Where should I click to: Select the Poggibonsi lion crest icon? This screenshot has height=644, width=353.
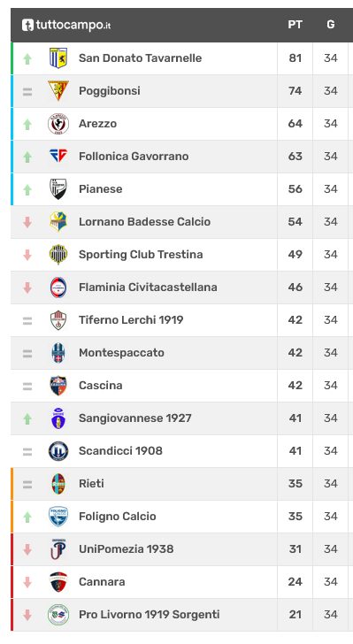pos(58,91)
